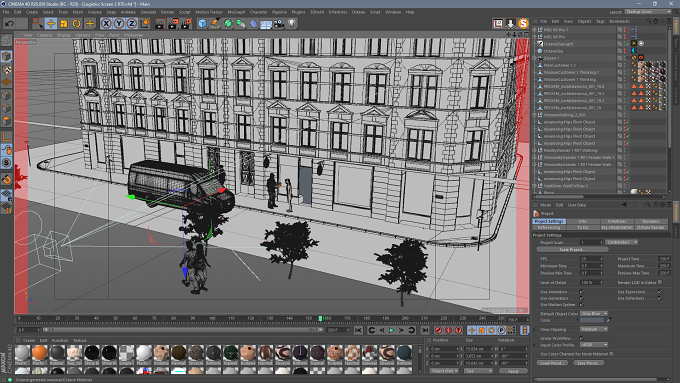Open Edit Render Settings icon
The width and height of the screenshot is (680, 383).
click(x=186, y=23)
